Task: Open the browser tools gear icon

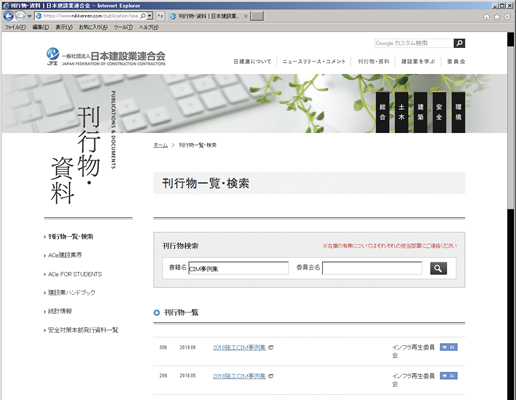Action: point(507,17)
